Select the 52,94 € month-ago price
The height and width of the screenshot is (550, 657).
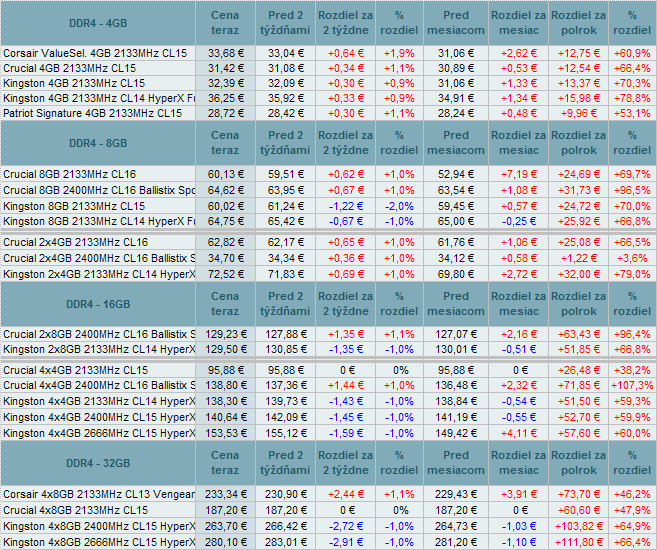456,174
